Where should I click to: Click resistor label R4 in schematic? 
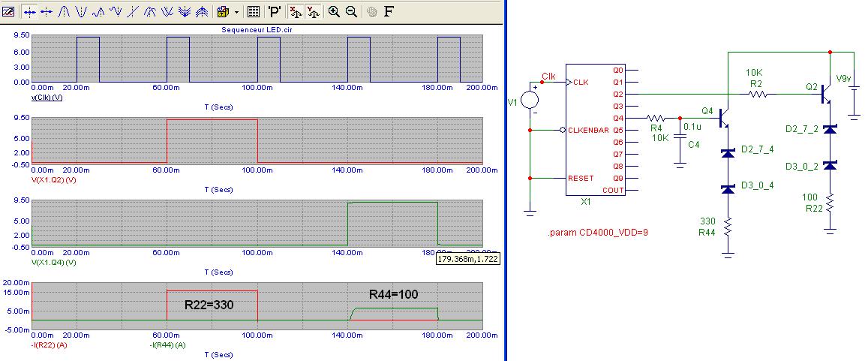(x=656, y=128)
